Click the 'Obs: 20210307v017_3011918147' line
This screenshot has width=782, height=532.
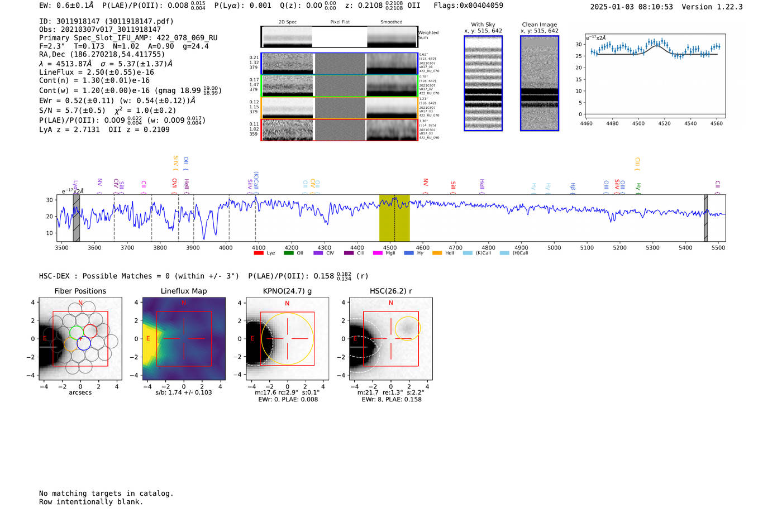pyautogui.click(x=100, y=30)
